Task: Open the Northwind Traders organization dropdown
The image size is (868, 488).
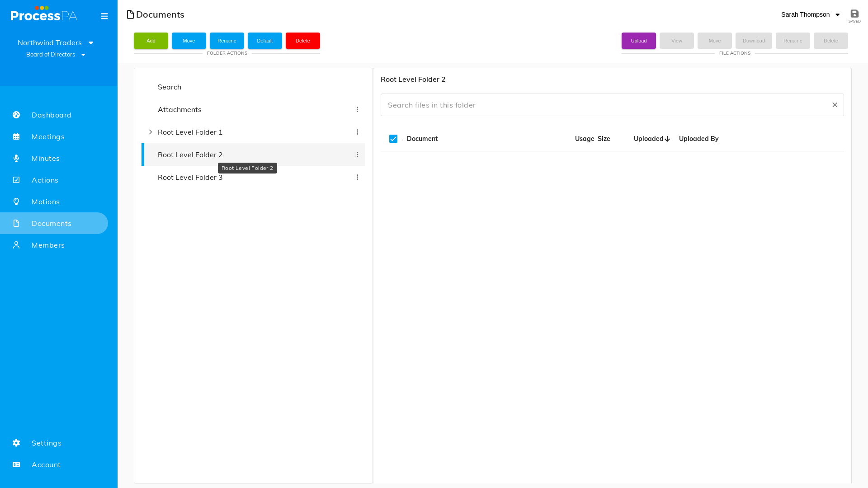Action: click(x=56, y=42)
